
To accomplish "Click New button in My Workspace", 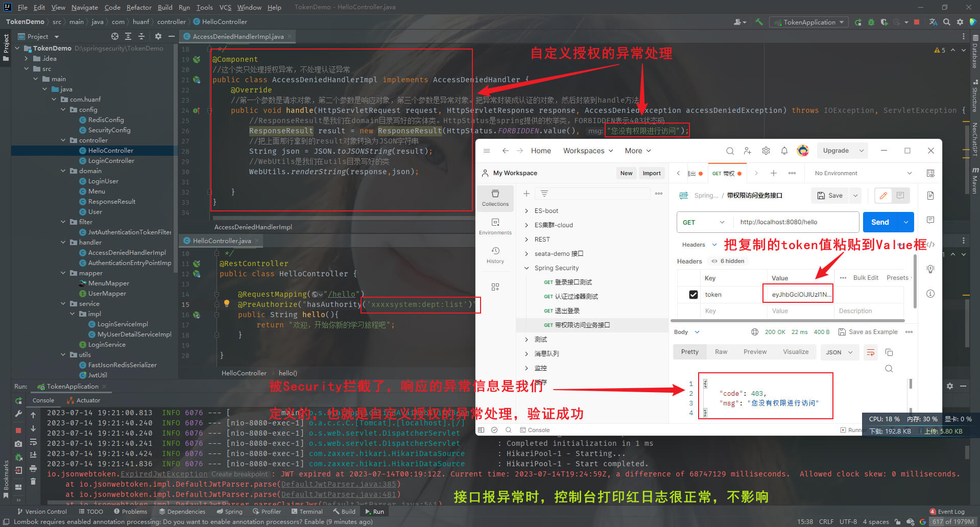I will [627, 173].
